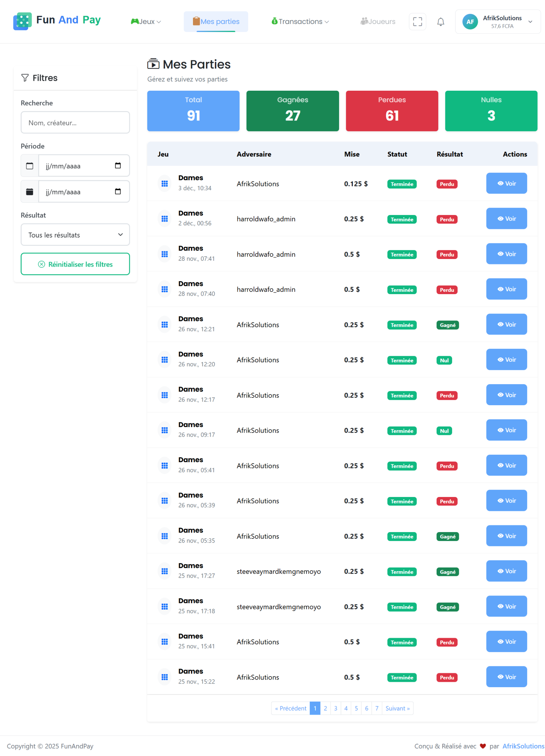Click the Fun And Pay logo icon
The image size is (545, 756).
[22, 21]
